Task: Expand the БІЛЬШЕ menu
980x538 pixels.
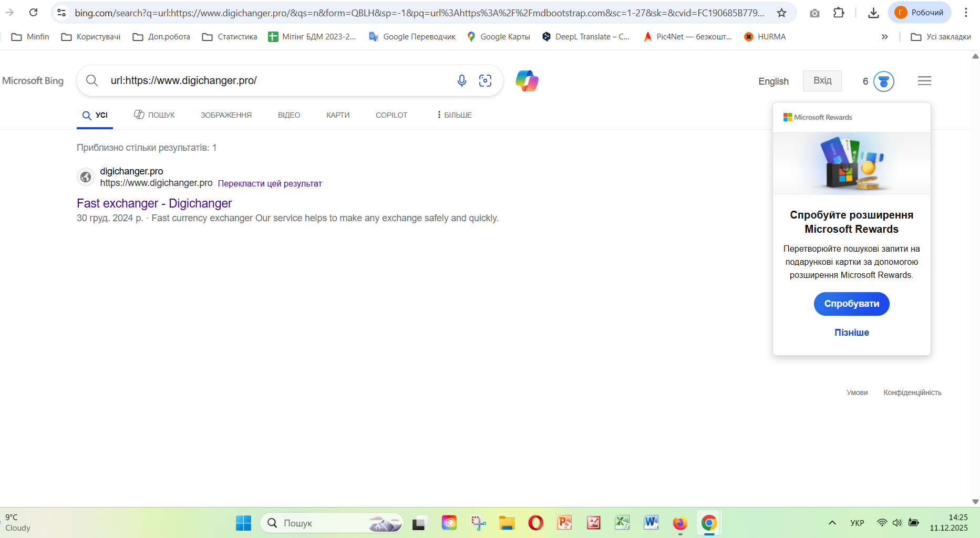Action: click(x=455, y=115)
